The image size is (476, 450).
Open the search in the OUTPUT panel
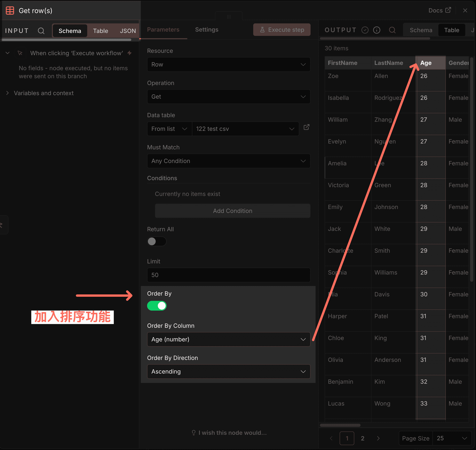pos(392,30)
